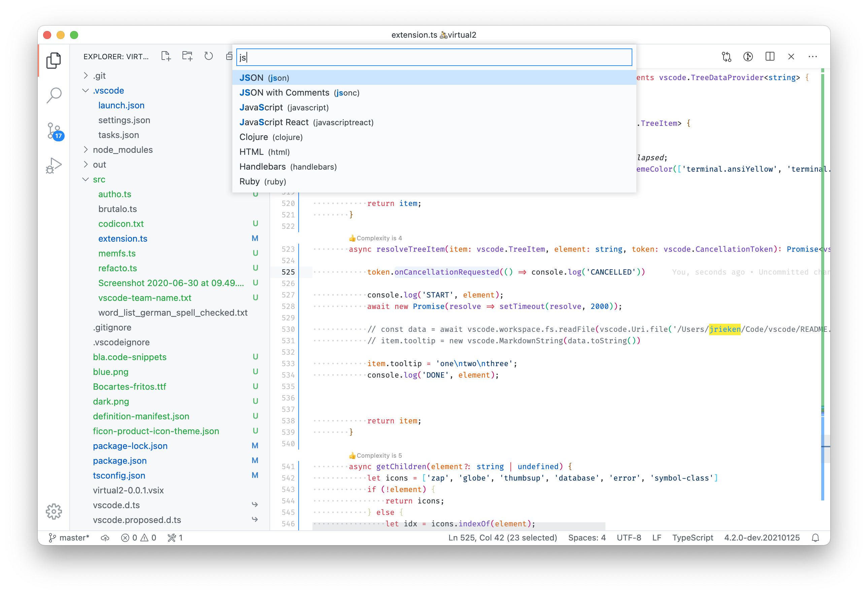Collapse all folders in Explorer
Image resolution: width=868 pixels, height=595 pixels.
tap(229, 56)
